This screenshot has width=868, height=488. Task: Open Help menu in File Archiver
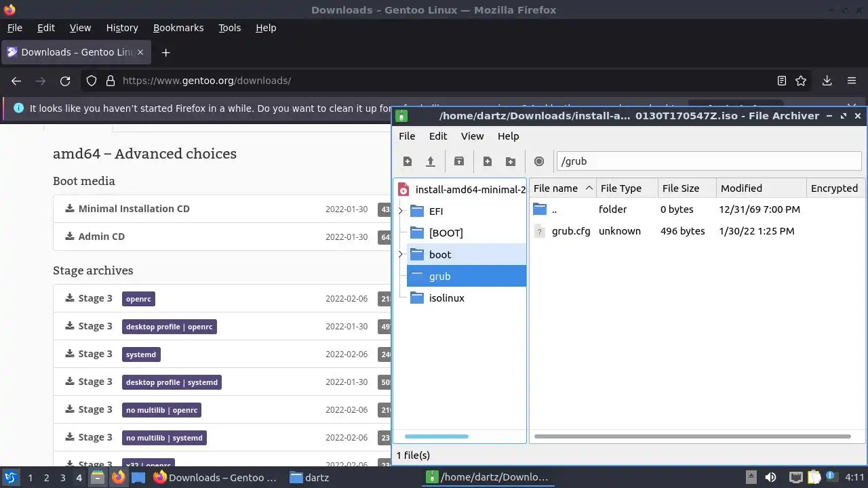(x=508, y=136)
